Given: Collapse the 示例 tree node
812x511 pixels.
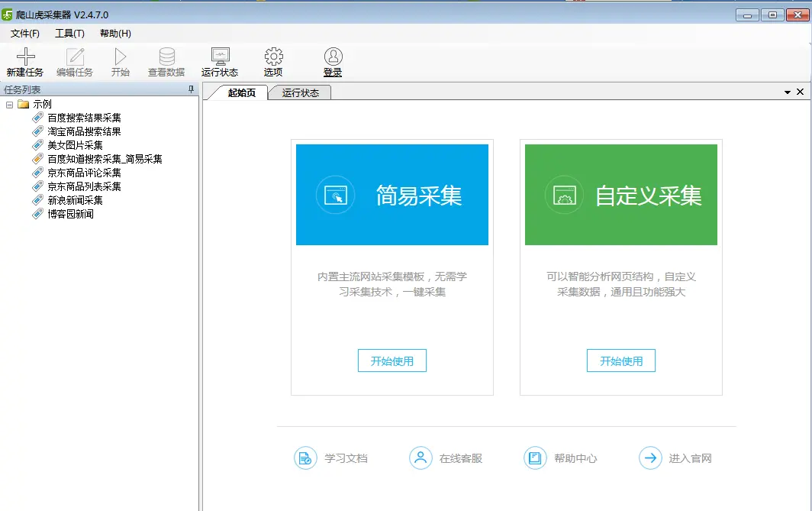Looking at the screenshot, I should point(9,105).
